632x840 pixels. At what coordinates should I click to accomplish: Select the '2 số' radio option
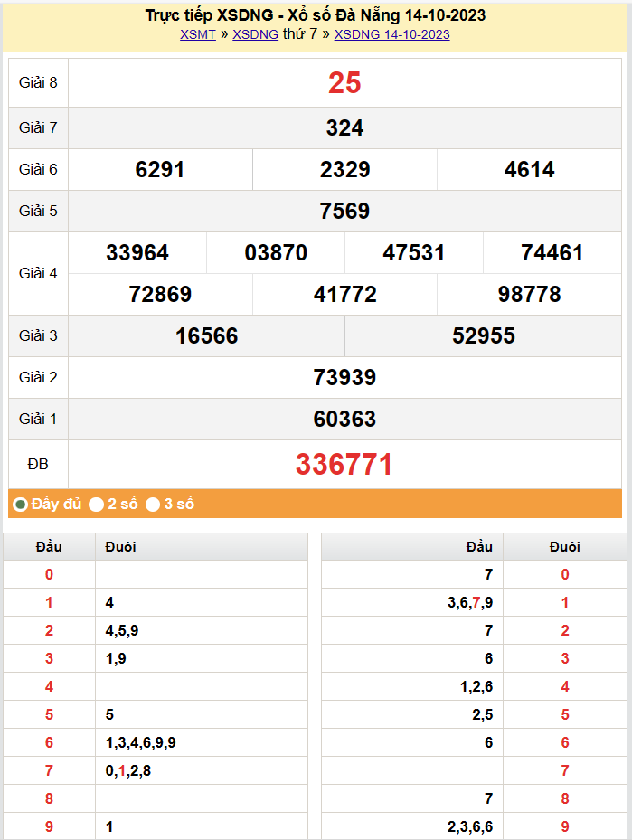(96, 505)
